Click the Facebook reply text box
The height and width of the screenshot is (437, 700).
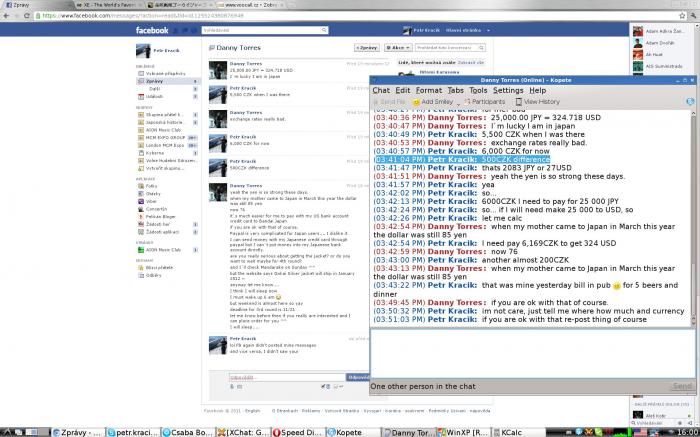click(287, 377)
